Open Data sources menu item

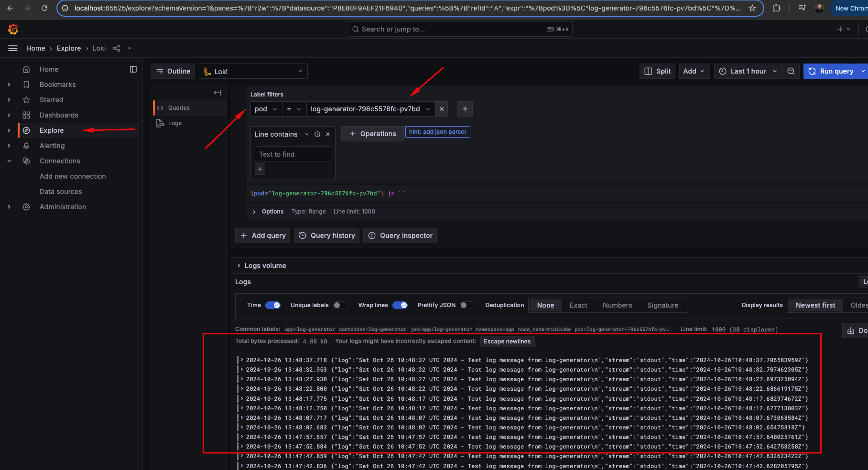click(61, 192)
